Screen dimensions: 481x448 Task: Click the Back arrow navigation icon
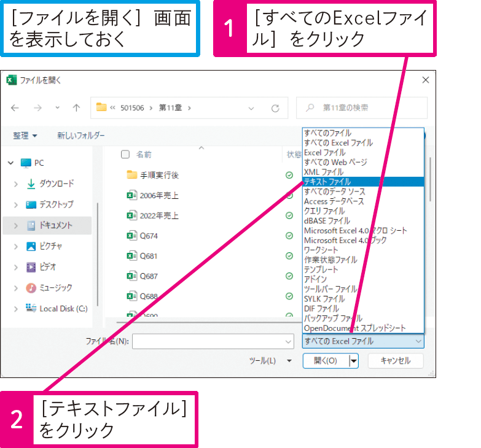15,108
